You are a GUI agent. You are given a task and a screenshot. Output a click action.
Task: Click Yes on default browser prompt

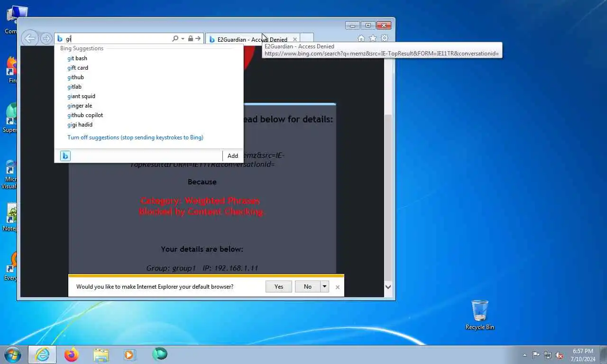coord(279,286)
